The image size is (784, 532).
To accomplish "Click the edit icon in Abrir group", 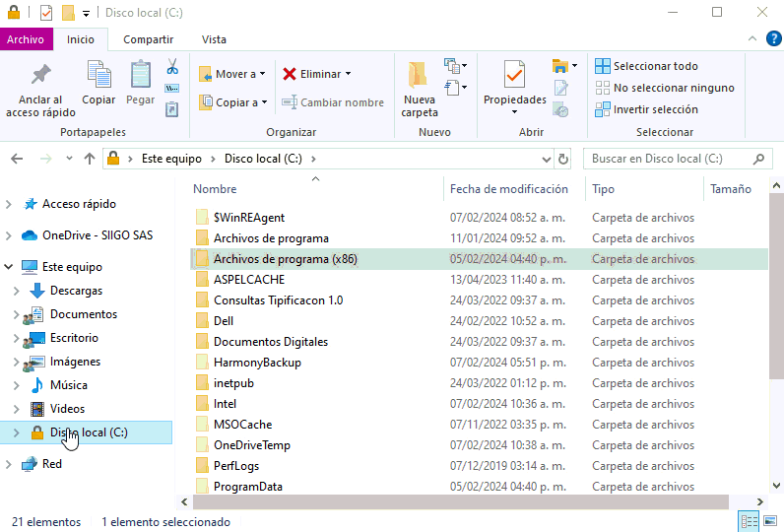I will [x=561, y=88].
